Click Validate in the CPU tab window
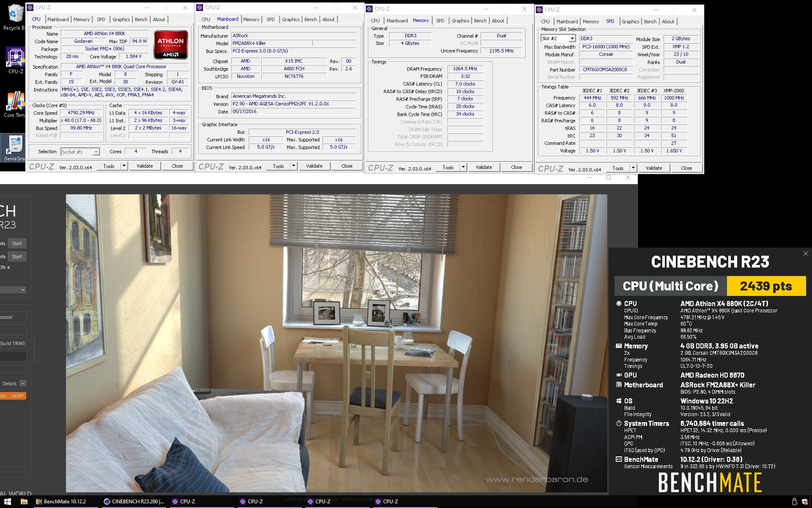812x508 pixels. [145, 166]
